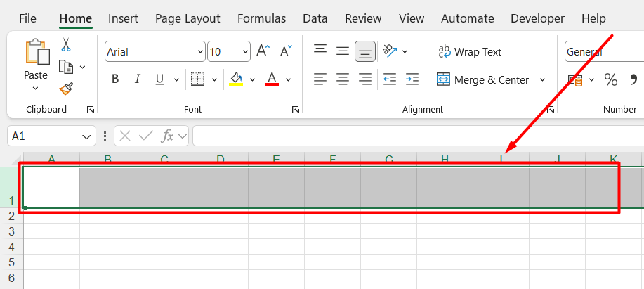Toggle underline formatting
Image resolution: width=644 pixels, height=289 pixels.
pos(159,79)
